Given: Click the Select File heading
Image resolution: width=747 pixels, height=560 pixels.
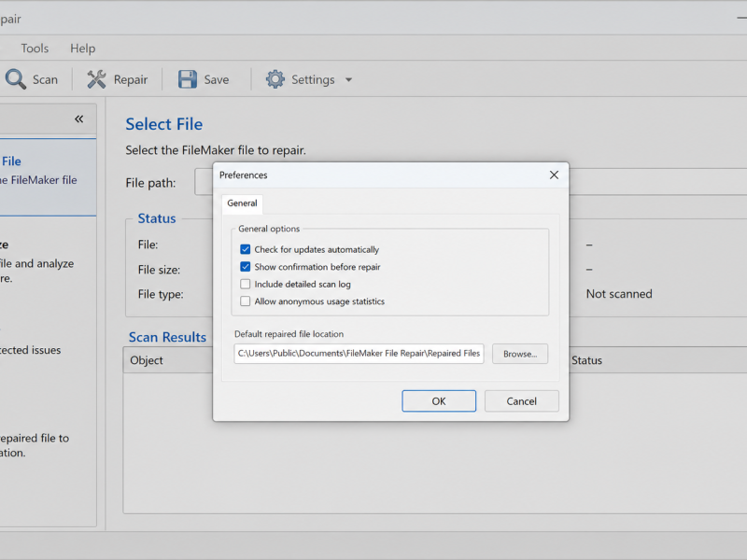Looking at the screenshot, I should pos(164,124).
